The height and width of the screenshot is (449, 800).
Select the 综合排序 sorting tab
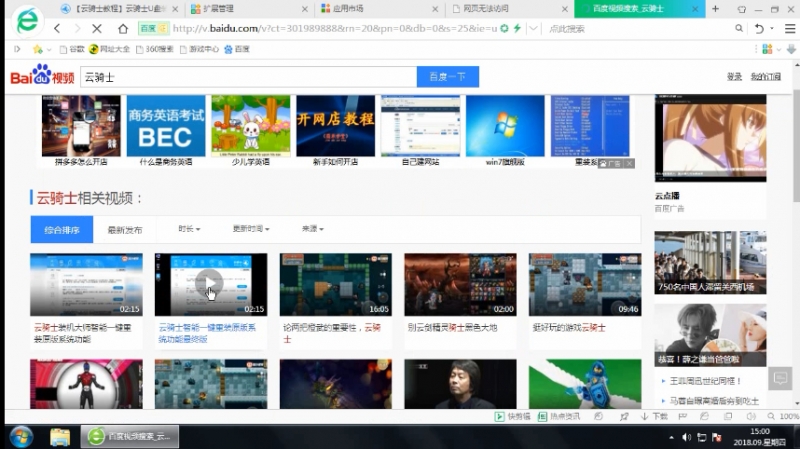pyautogui.click(x=62, y=230)
